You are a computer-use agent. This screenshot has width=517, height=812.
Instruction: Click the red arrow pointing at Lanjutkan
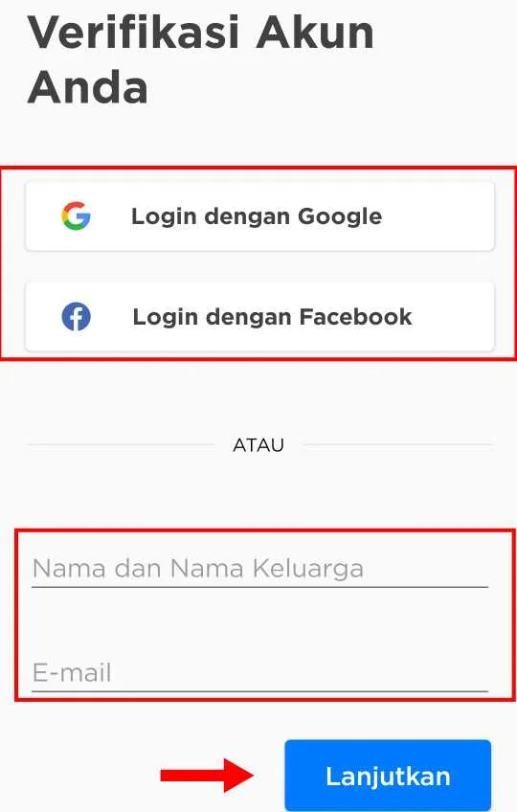[x=207, y=776]
